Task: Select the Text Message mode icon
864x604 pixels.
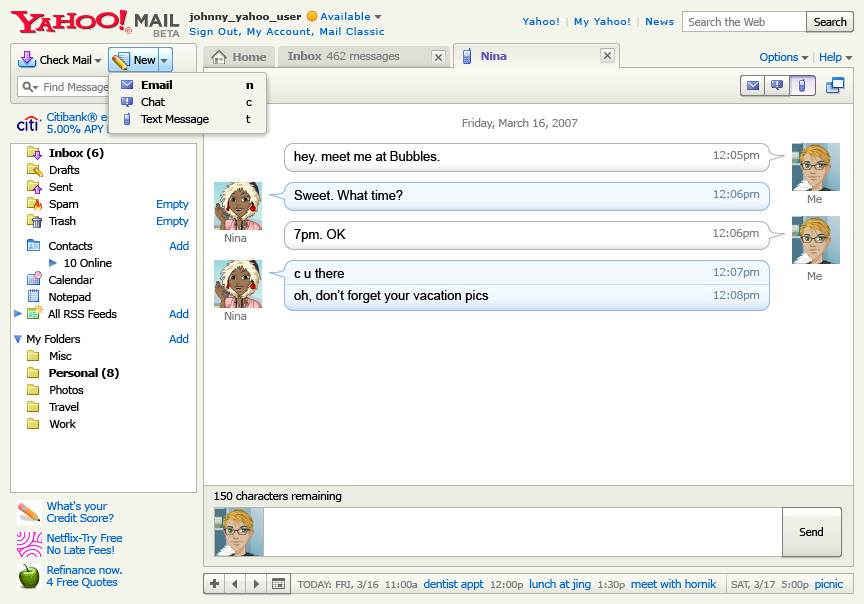Action: (x=800, y=87)
